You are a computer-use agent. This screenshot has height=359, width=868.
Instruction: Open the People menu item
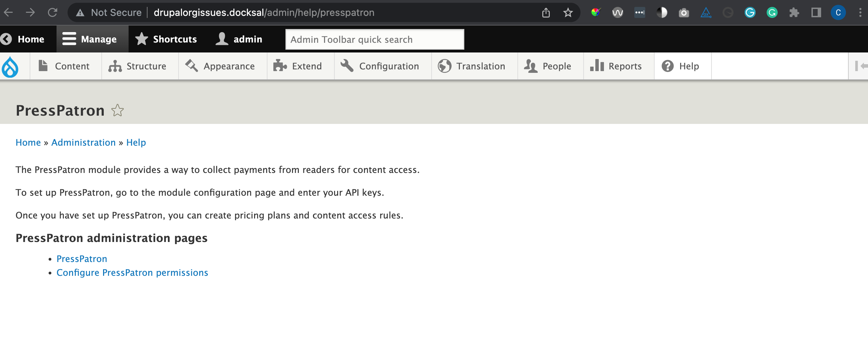[x=549, y=66]
